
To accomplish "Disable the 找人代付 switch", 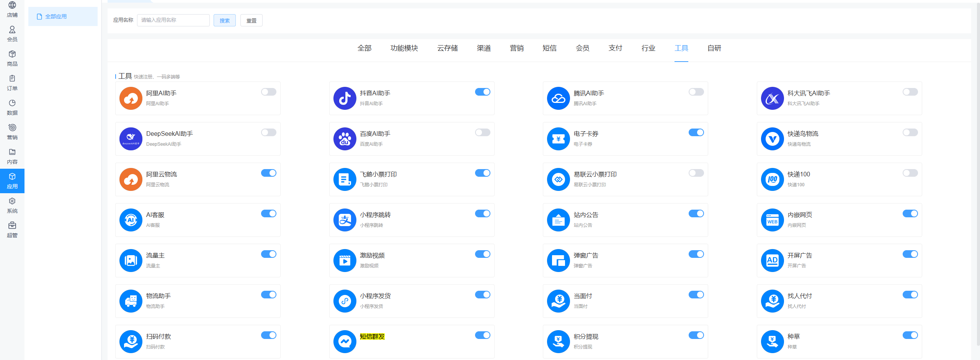I will pos(910,295).
